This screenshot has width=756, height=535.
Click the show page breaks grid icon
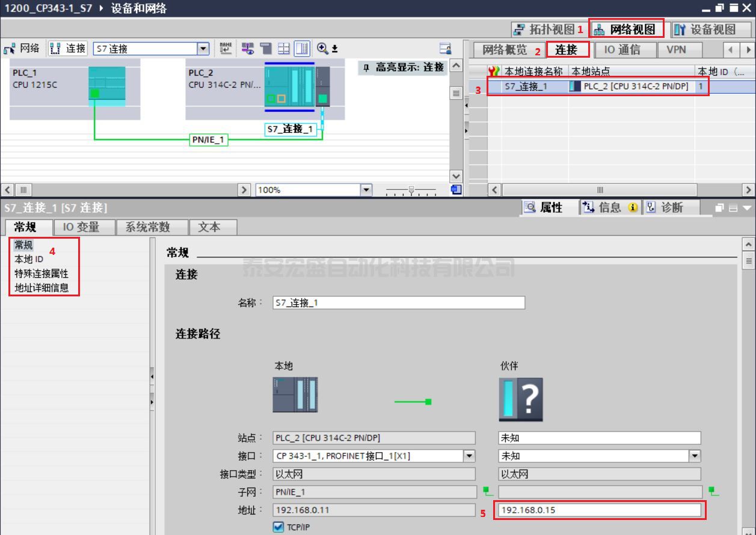(284, 49)
